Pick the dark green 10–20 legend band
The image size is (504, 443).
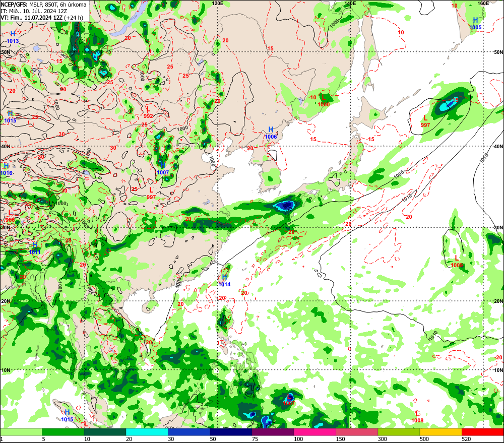tap(105, 432)
